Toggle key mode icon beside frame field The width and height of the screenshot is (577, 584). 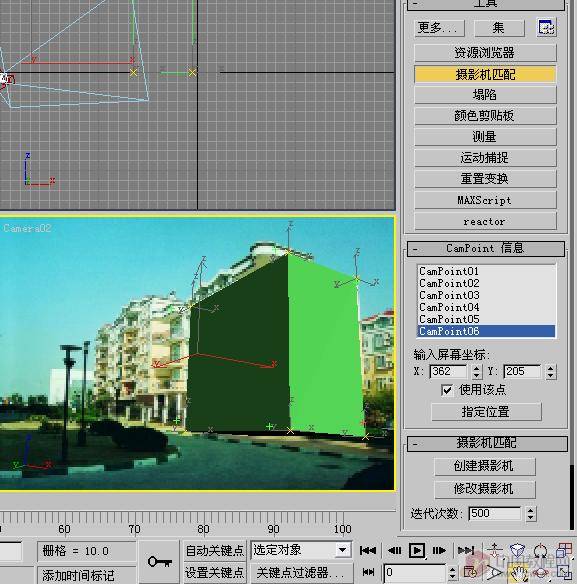(368, 572)
